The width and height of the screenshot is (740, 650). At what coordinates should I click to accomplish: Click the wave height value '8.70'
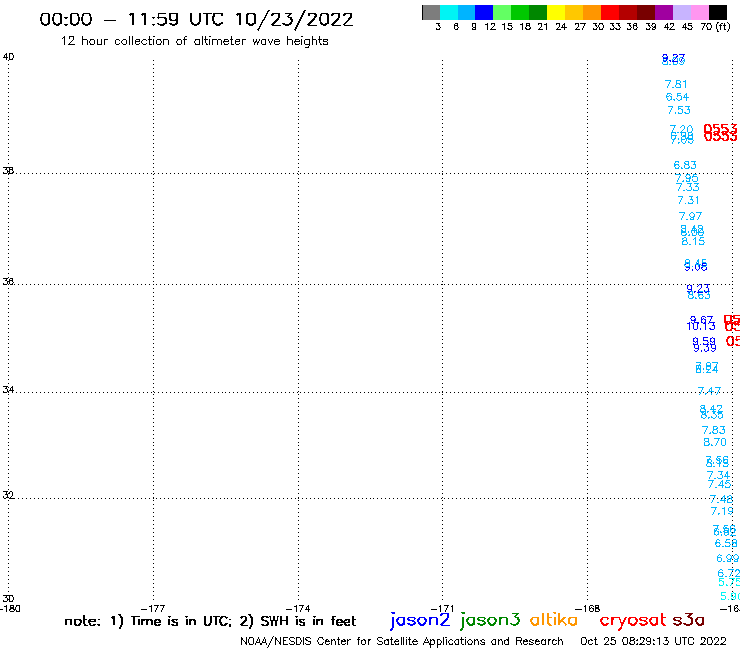click(x=715, y=443)
